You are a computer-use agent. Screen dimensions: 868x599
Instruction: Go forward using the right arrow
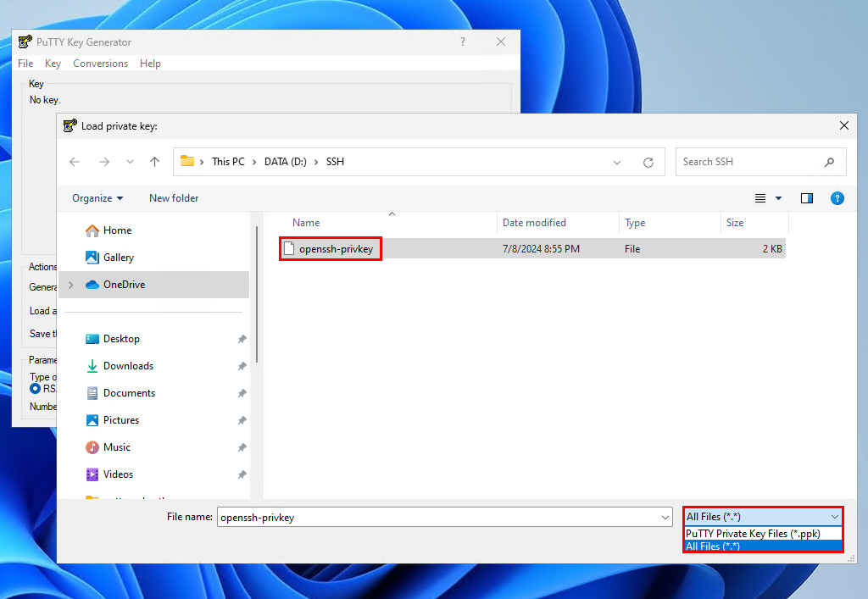(x=104, y=162)
